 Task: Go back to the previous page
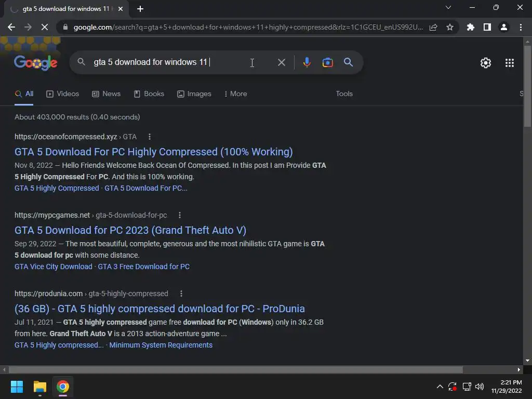[11, 27]
